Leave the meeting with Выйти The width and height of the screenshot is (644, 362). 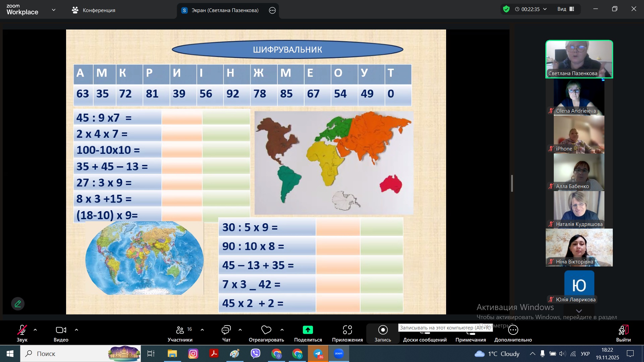click(623, 330)
